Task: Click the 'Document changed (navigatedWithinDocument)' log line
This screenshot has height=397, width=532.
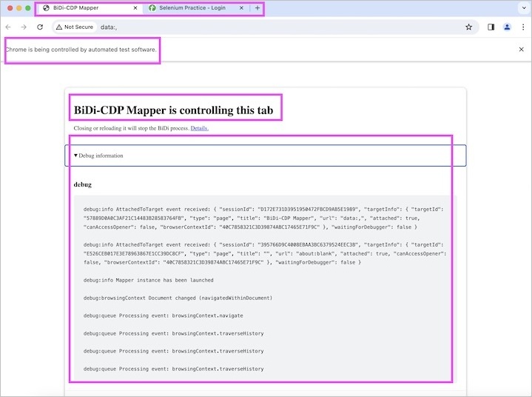Action: (x=178, y=298)
